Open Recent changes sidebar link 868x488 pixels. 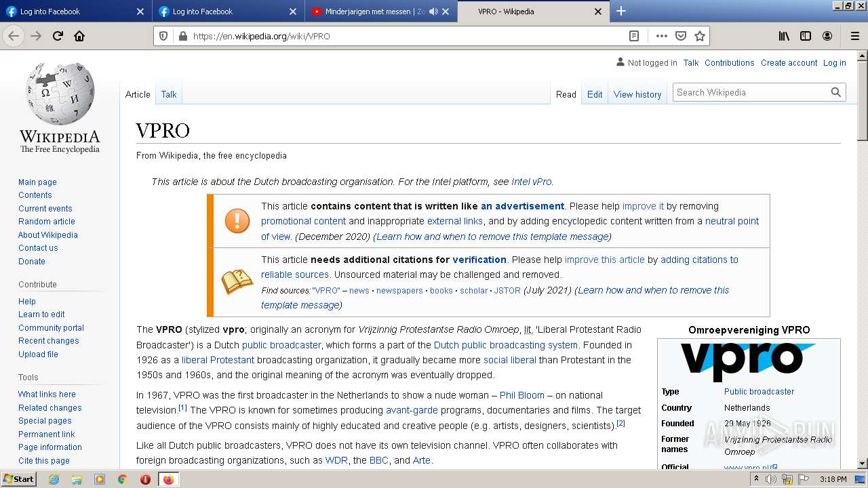click(x=49, y=341)
